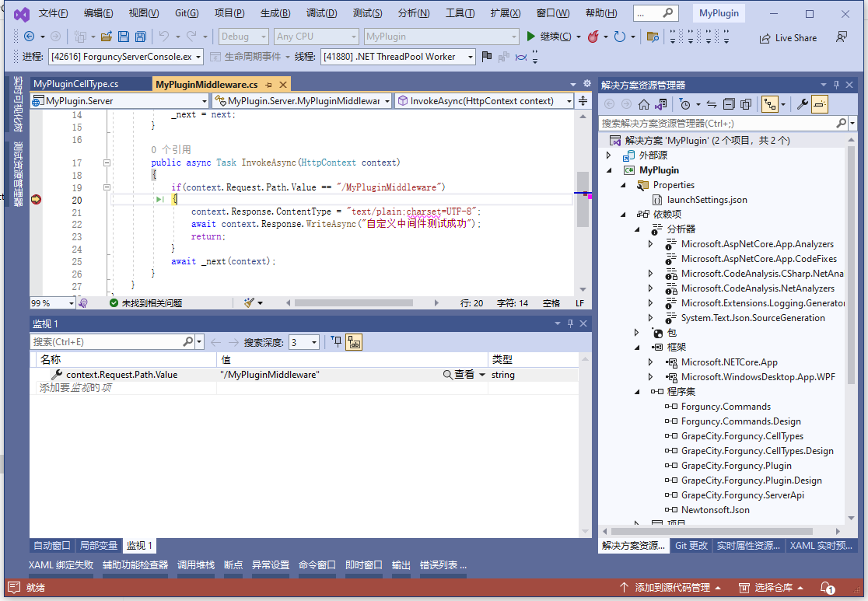868x601 pixels.
Task: Toggle auto-hide pin of Solution Explorer
Action: coord(836,85)
